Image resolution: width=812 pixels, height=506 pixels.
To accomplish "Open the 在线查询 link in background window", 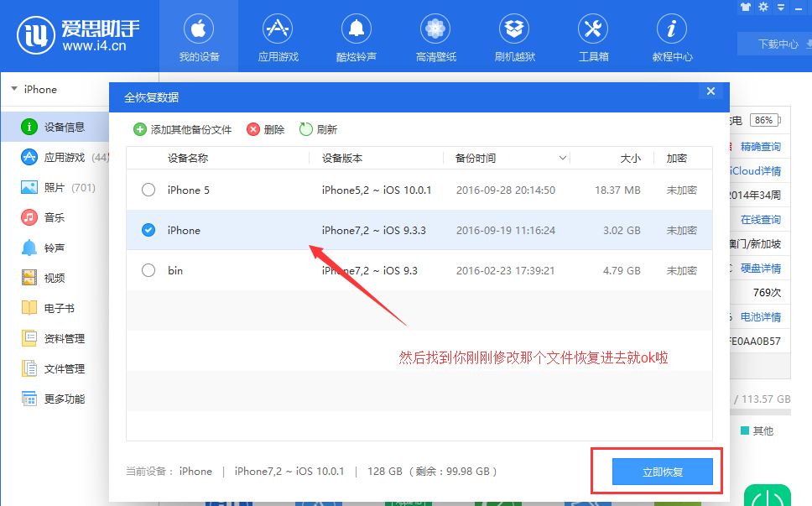I will pos(760,220).
